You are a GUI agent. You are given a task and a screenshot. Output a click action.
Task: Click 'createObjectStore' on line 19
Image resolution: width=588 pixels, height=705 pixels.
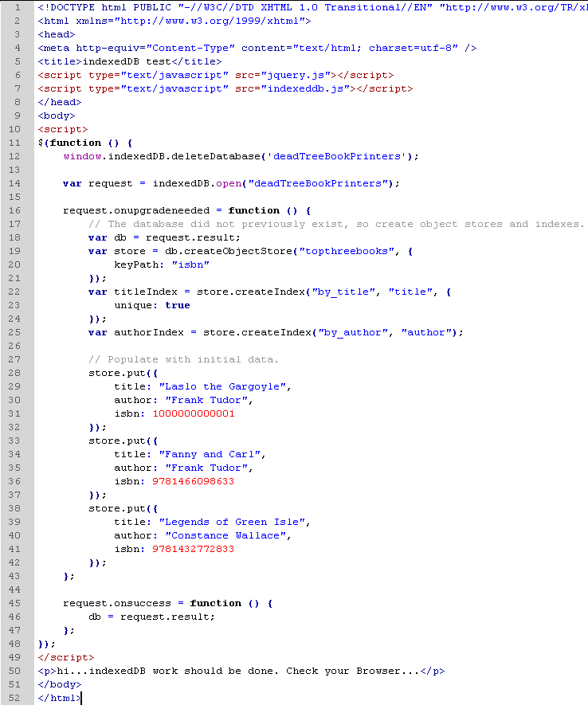[238, 252]
